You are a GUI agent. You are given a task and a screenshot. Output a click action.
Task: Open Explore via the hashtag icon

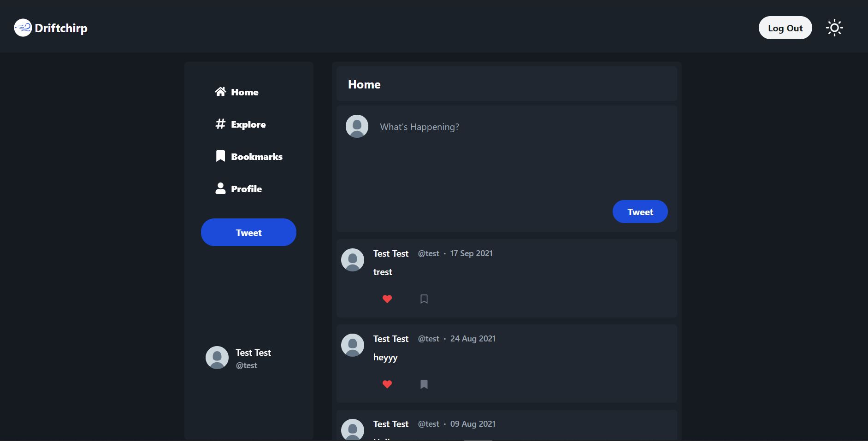pyautogui.click(x=220, y=123)
